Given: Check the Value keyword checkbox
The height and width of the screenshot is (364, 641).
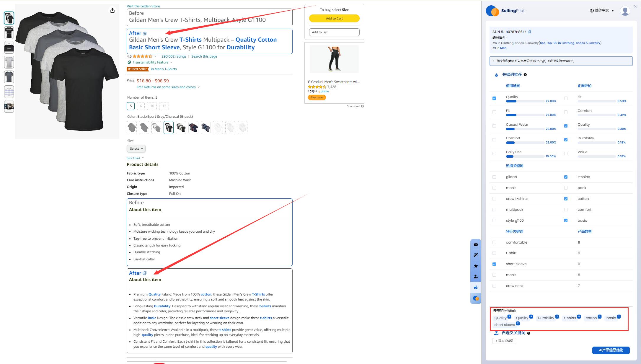Looking at the screenshot, I should [566, 154].
